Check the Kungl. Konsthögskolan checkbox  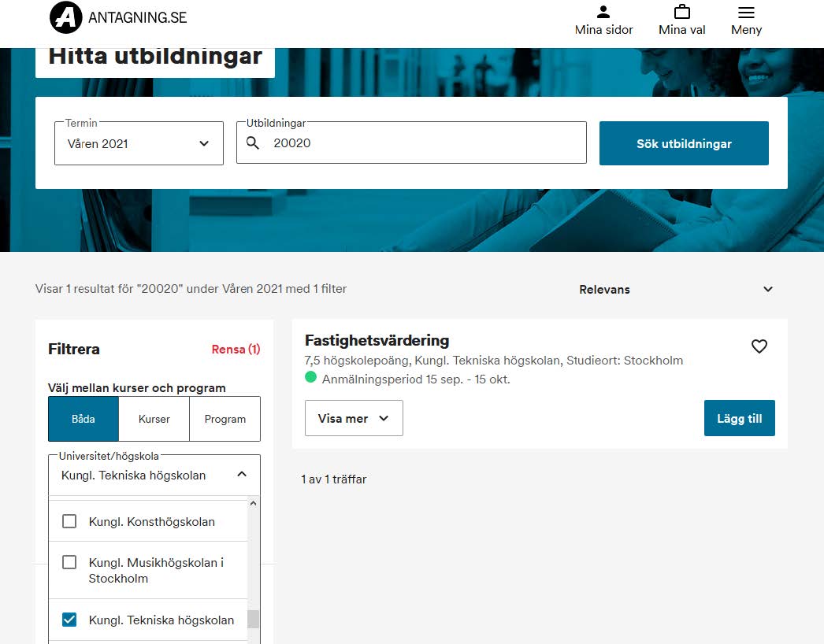[x=69, y=521]
